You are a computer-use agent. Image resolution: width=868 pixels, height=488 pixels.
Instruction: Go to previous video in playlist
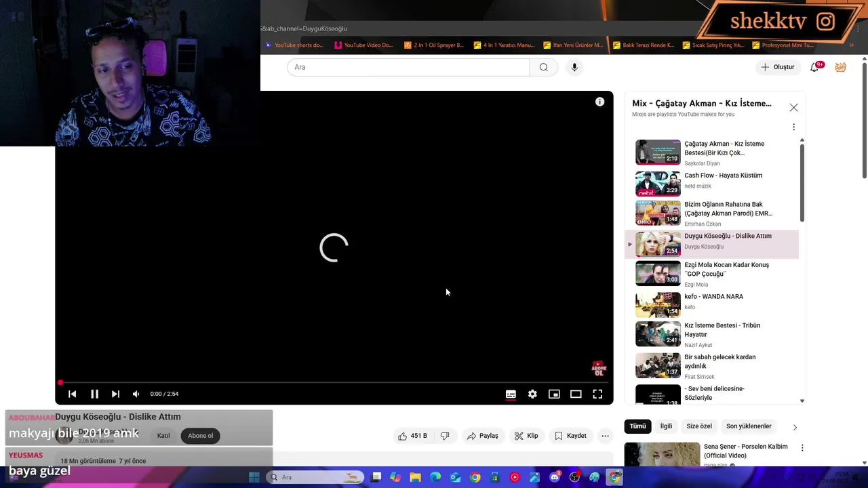(72, 394)
